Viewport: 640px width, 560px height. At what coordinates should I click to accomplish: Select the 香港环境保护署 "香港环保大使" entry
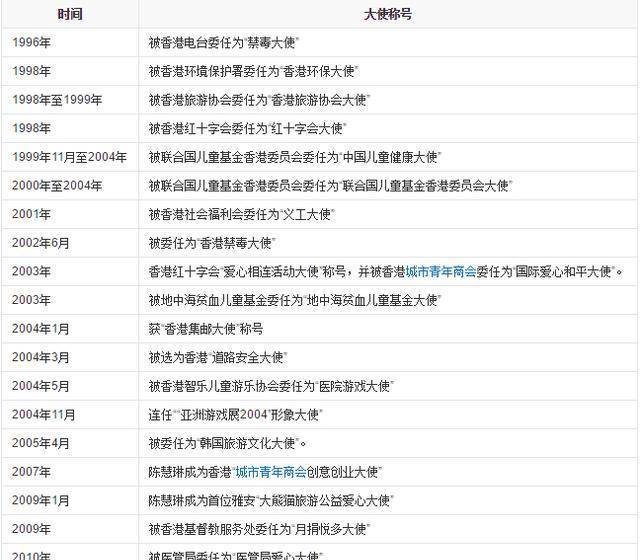pyautogui.click(x=253, y=71)
